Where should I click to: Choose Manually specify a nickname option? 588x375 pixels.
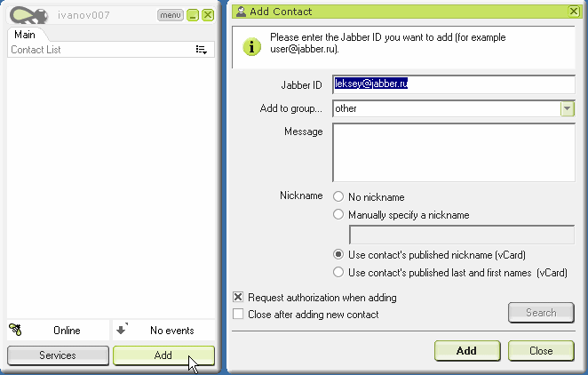338,214
